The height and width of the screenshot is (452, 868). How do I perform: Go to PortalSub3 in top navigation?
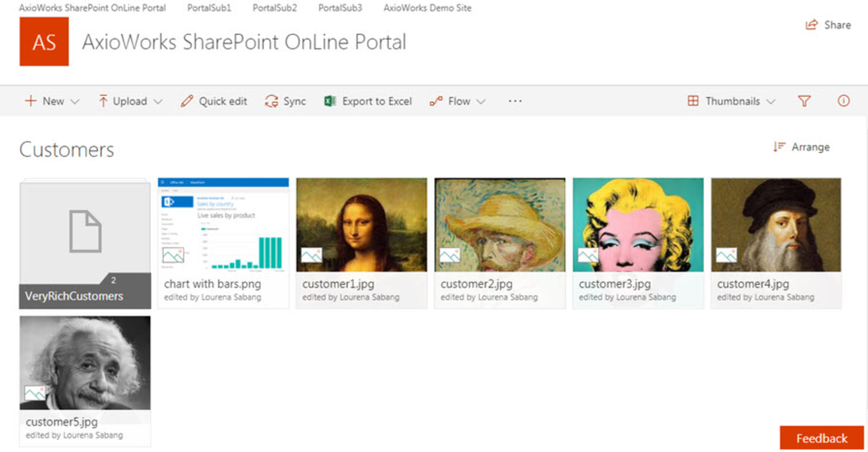[340, 8]
